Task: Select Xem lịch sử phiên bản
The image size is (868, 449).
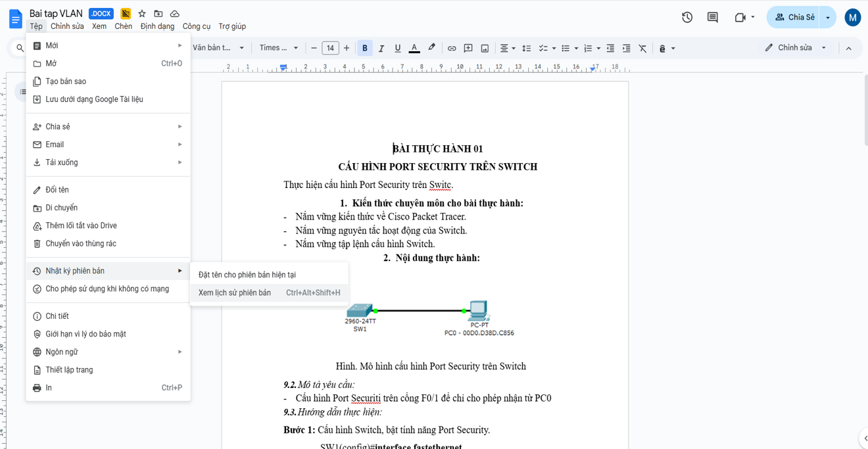Action: point(235,293)
